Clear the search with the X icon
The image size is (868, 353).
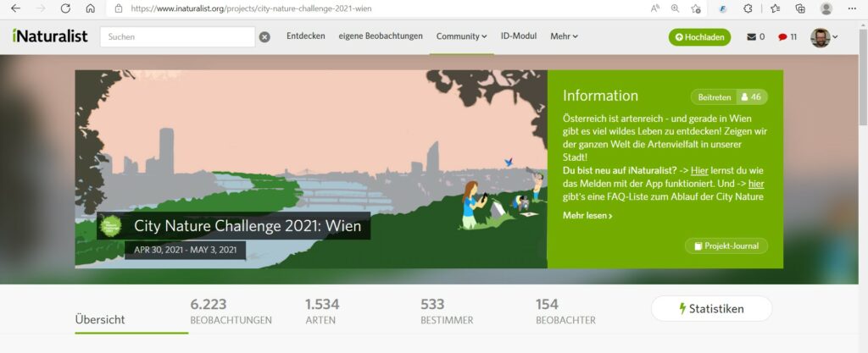pyautogui.click(x=265, y=37)
